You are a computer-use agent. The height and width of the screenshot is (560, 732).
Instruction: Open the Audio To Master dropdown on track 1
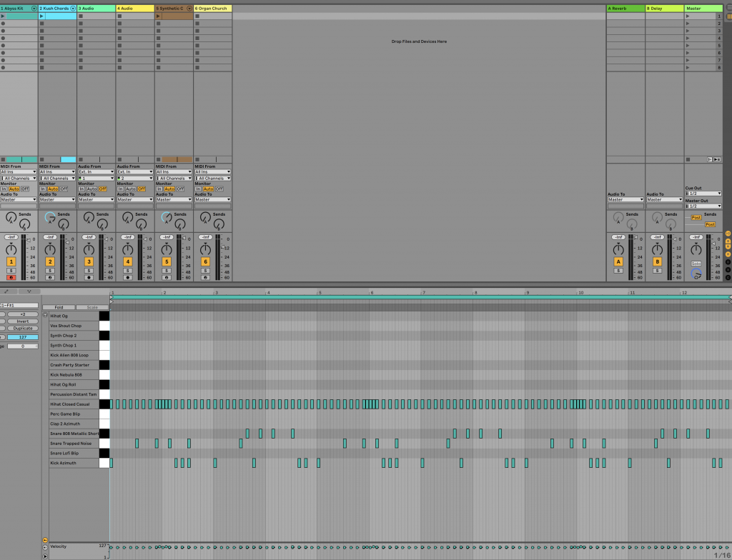click(19, 199)
